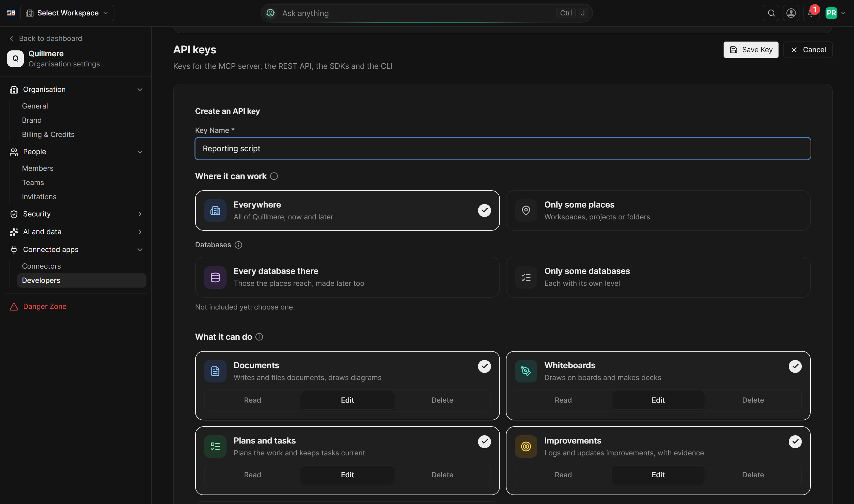Screen dimensions: 854x504
Task: Choose Only some databases option
Action: coord(658,277)
